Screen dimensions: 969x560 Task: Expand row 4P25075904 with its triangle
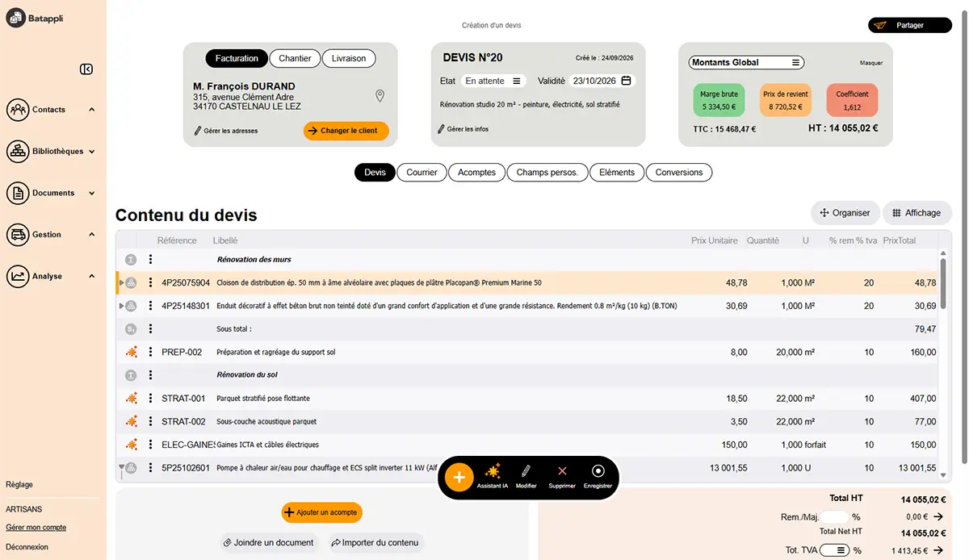point(121,283)
